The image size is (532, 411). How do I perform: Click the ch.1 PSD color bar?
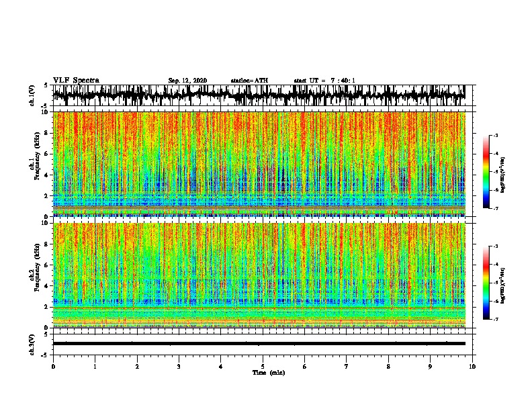tap(486, 172)
